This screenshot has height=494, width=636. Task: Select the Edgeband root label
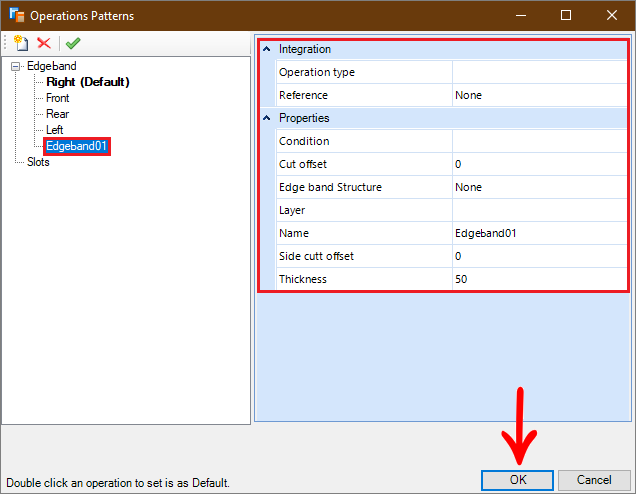(52, 66)
